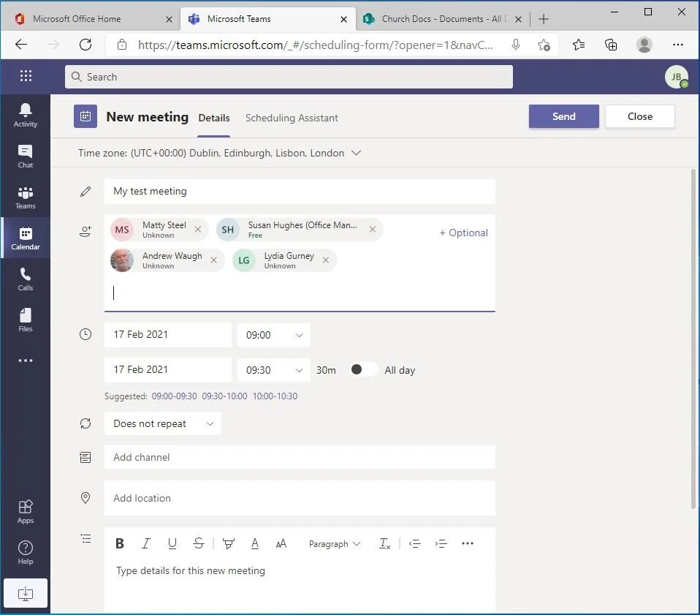This screenshot has height=615, width=700.
Task: Clear all text formatting
Action: click(x=384, y=543)
